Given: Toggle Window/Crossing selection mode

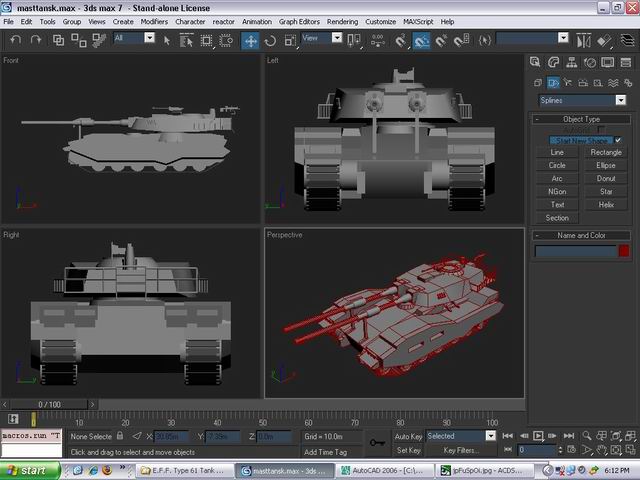Looking at the screenshot, I should [226, 40].
